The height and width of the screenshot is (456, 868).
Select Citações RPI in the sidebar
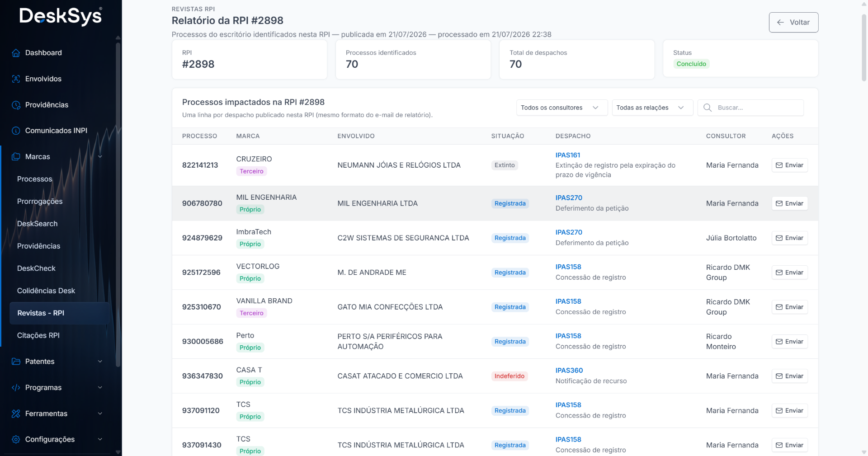pos(38,335)
